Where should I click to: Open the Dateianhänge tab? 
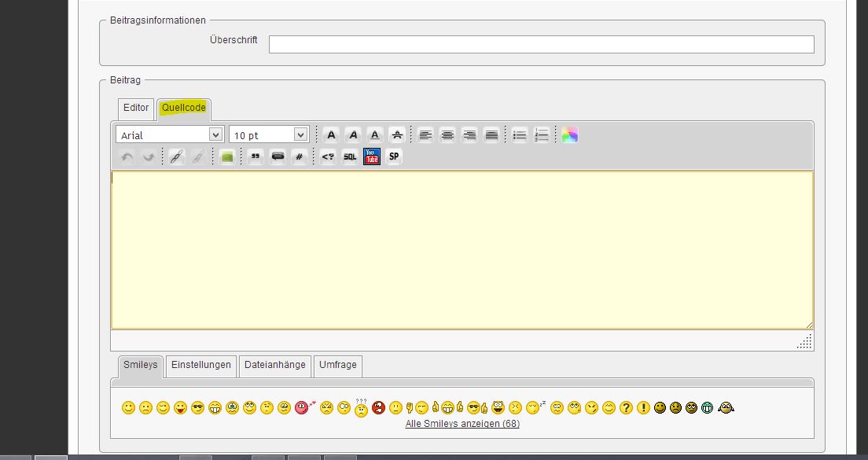274,365
